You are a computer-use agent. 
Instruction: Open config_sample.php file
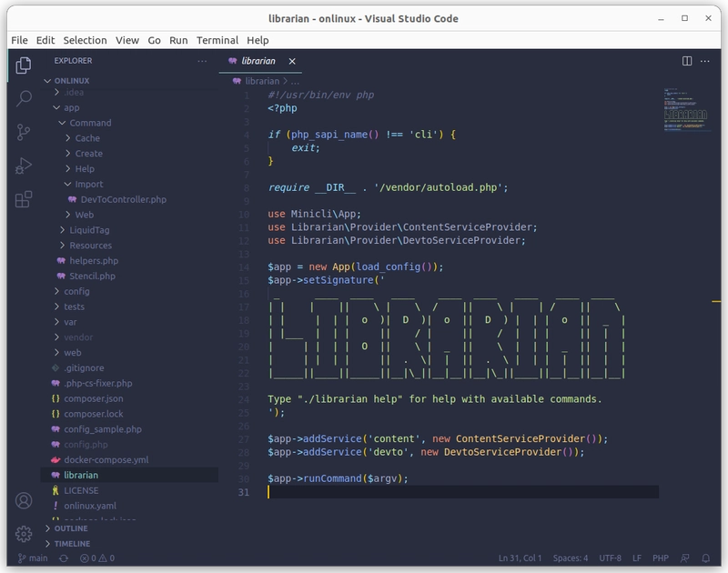[103, 429]
